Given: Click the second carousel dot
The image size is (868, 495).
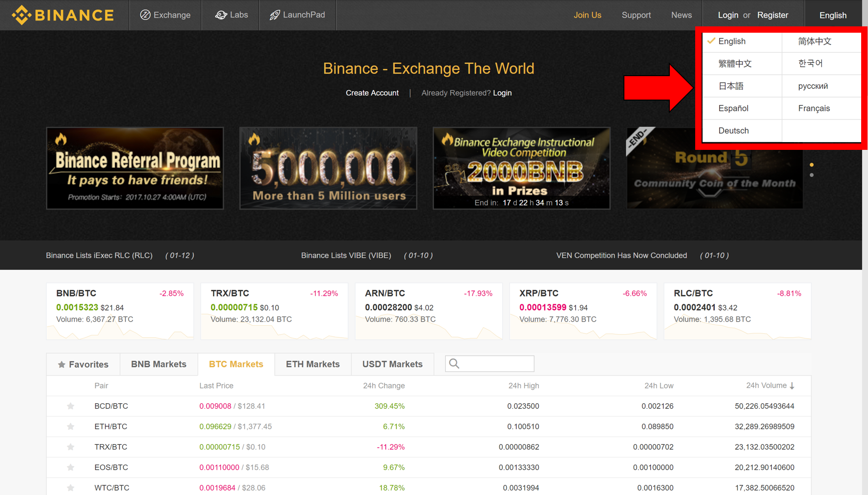Looking at the screenshot, I should [812, 175].
